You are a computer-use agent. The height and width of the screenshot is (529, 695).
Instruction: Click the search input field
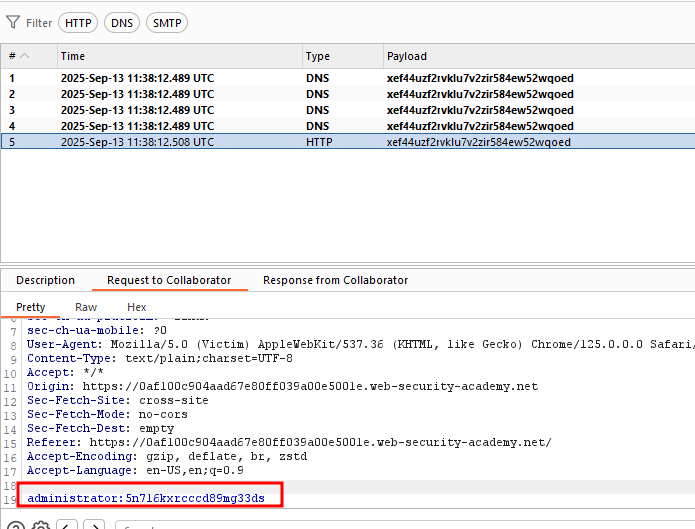[x=405, y=525]
